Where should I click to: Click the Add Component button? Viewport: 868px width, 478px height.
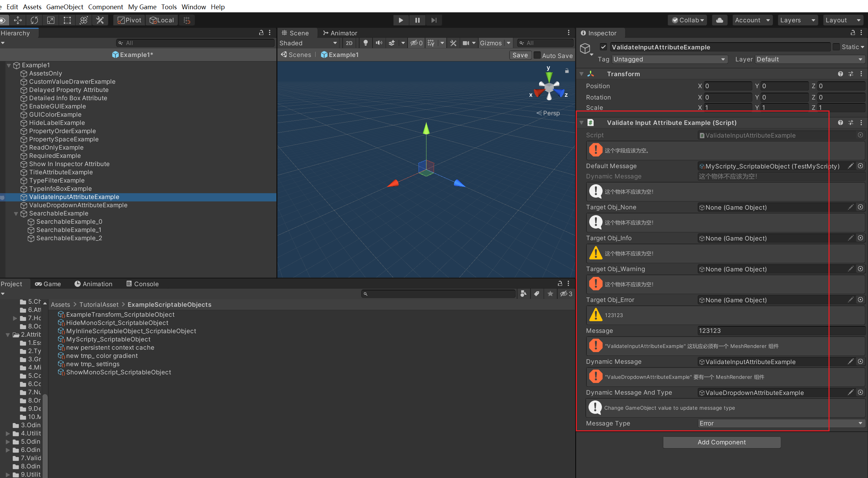point(722,442)
